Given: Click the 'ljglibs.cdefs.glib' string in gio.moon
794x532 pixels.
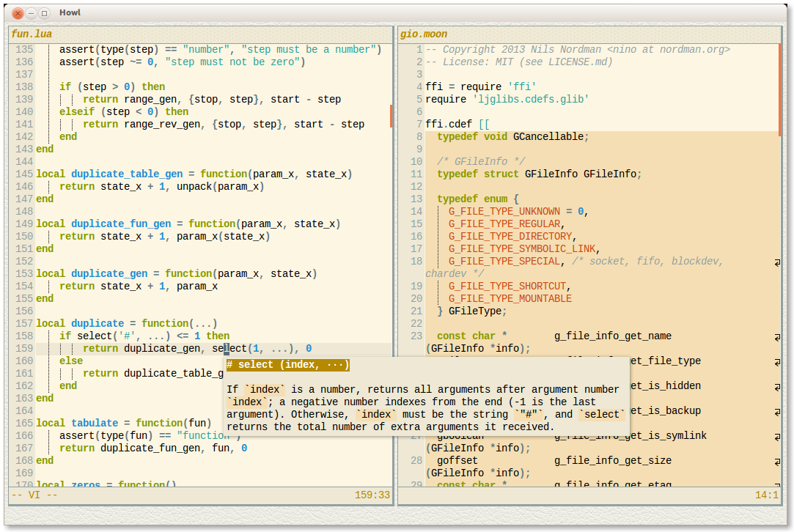Looking at the screenshot, I should (x=530, y=99).
